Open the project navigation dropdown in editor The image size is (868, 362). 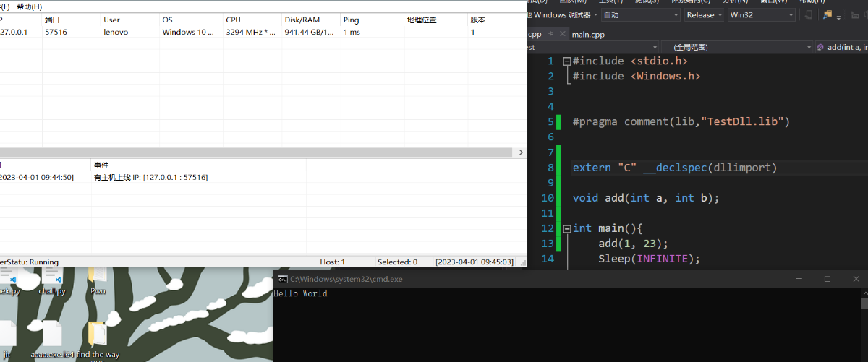[x=593, y=47]
